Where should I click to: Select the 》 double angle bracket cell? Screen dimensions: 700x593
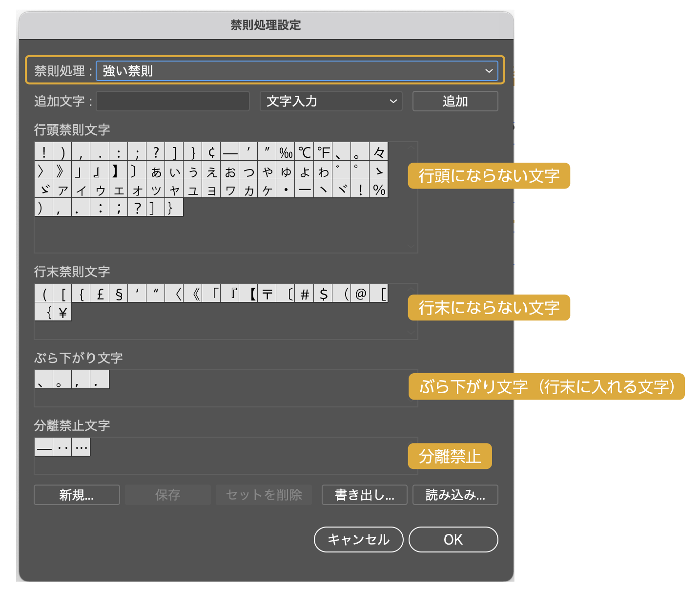[62, 170]
